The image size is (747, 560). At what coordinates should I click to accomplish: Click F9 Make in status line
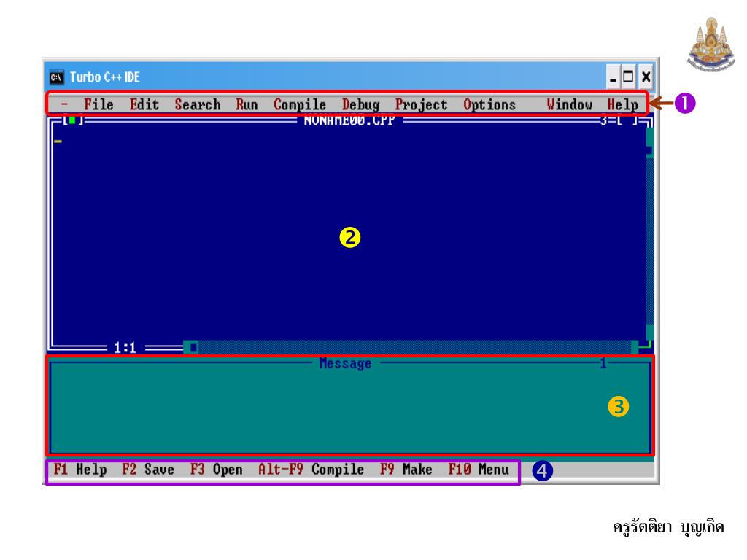click(x=406, y=470)
